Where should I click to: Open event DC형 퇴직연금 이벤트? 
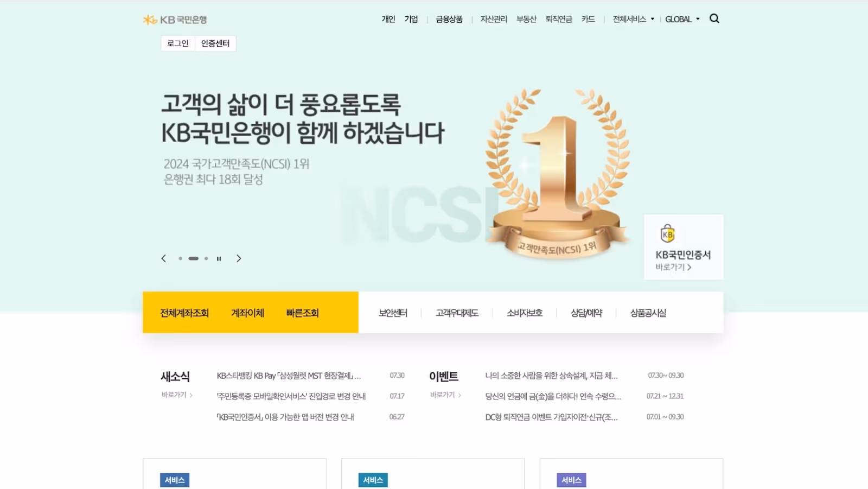[551, 417]
